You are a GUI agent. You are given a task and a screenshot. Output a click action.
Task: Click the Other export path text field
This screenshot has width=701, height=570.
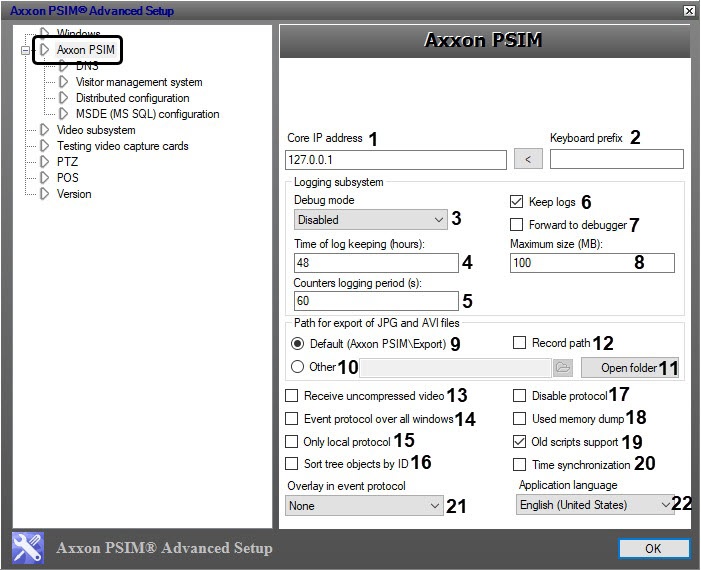pos(455,367)
